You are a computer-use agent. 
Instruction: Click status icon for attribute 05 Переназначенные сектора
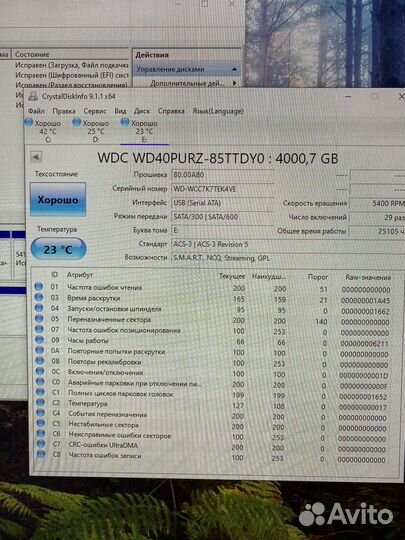[39, 319]
